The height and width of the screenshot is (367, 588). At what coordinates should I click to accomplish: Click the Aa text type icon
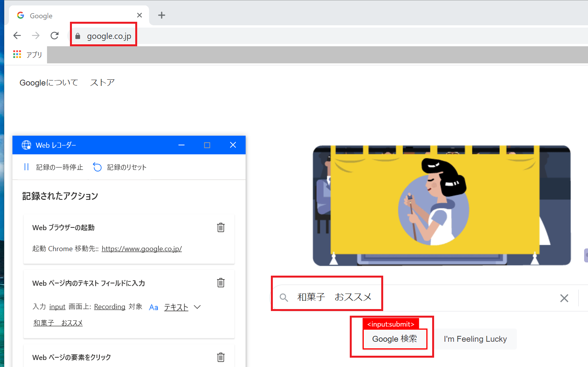click(x=154, y=307)
